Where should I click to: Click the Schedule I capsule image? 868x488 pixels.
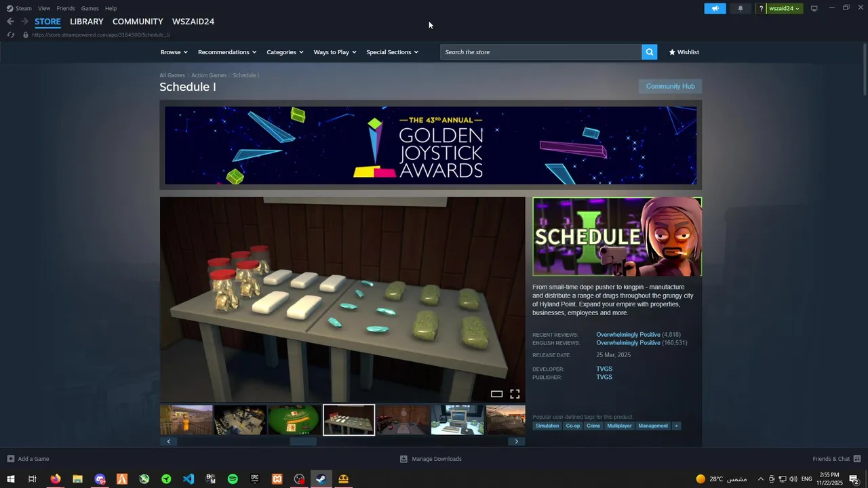[617, 237]
